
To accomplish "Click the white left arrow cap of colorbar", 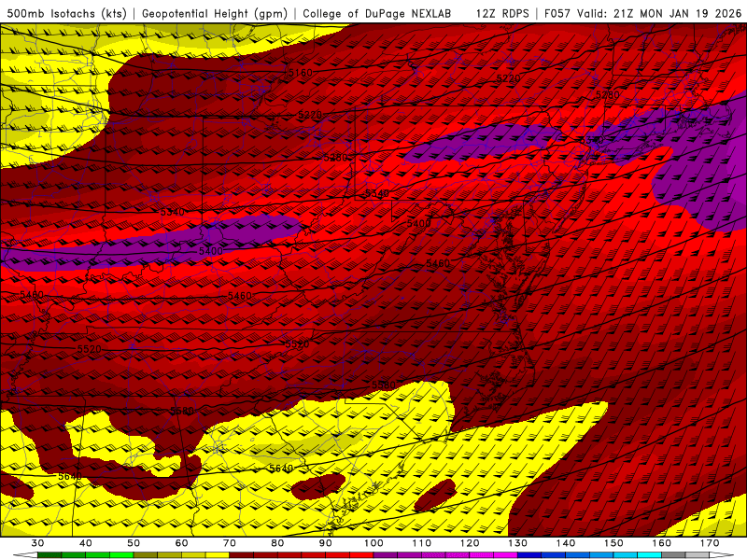I will pos(26,554).
